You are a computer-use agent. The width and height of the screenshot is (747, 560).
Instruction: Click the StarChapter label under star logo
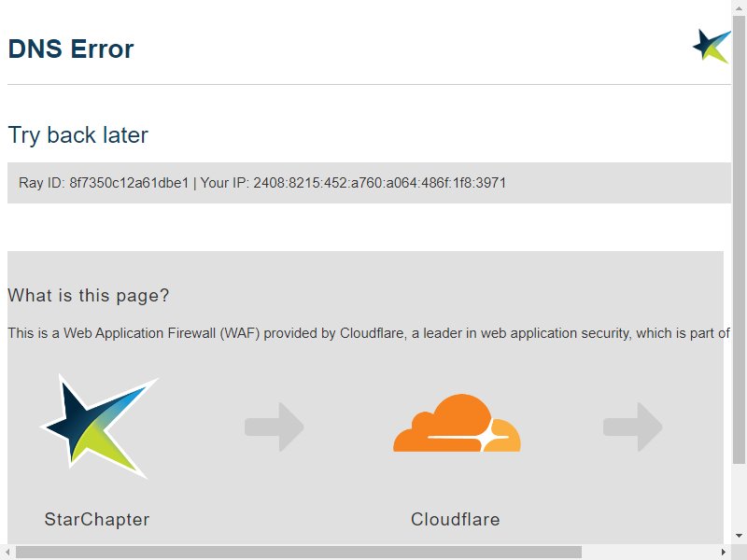[97, 520]
